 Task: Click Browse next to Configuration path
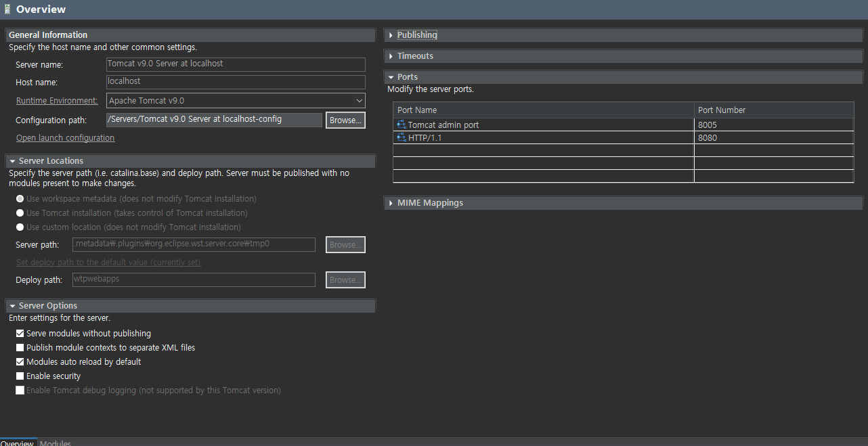(345, 120)
